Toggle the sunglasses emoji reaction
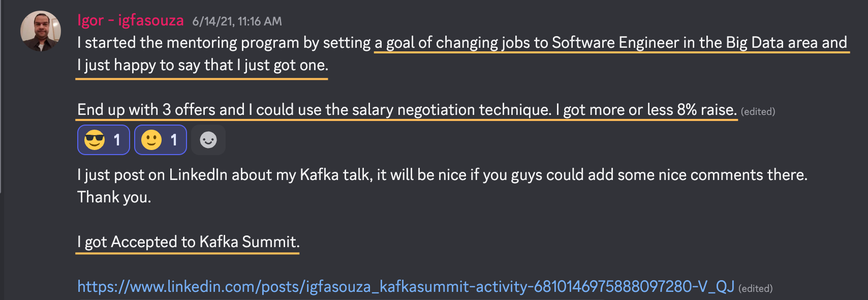The width and height of the screenshot is (868, 300). point(103,140)
